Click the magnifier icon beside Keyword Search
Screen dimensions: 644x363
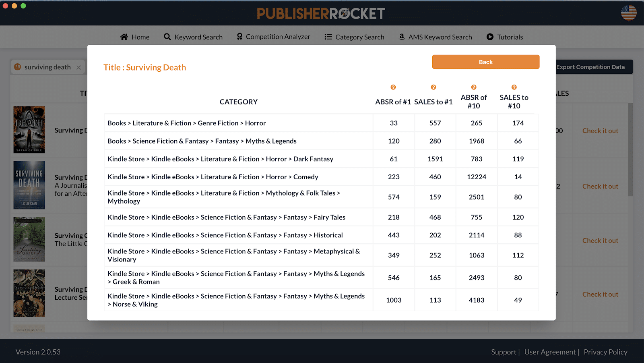167,37
